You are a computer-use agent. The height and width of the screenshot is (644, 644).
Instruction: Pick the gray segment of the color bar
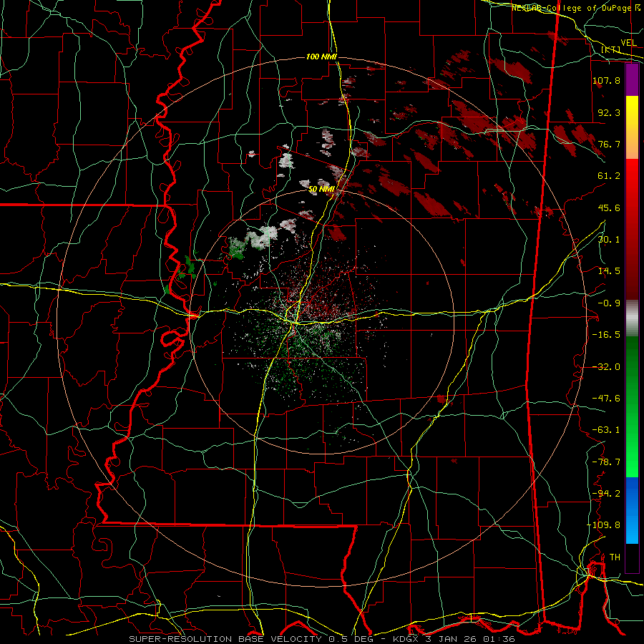tap(632, 318)
